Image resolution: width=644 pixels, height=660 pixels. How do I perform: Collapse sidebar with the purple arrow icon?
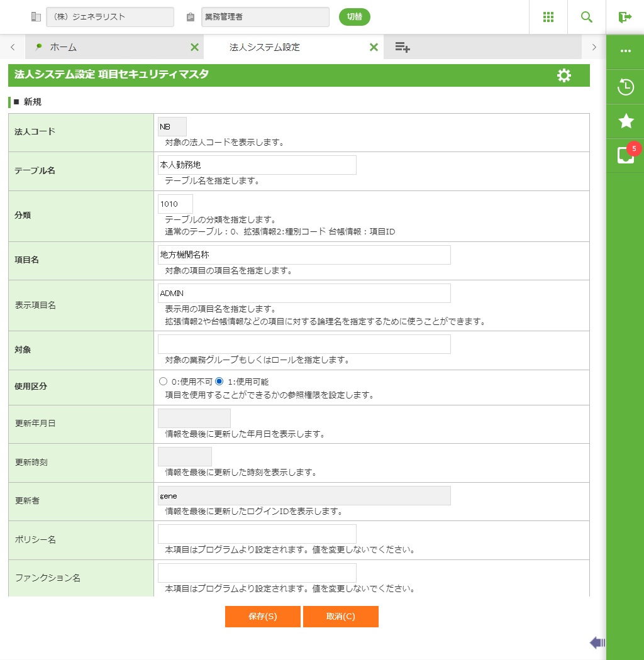(597, 642)
